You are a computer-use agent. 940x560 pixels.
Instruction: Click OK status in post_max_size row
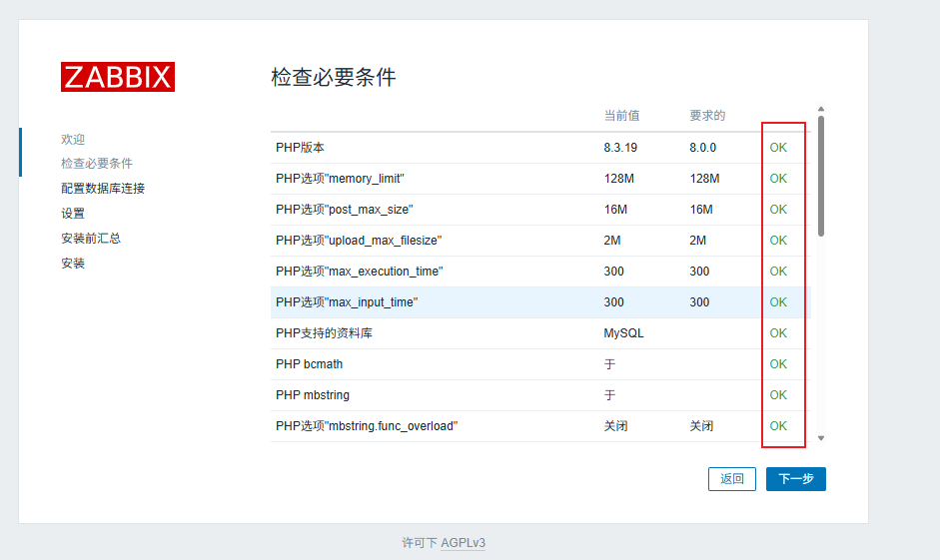778,210
